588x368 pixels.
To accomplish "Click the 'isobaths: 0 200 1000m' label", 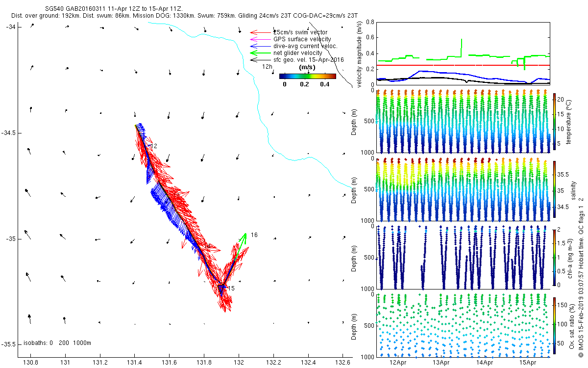I will click(x=57, y=343).
